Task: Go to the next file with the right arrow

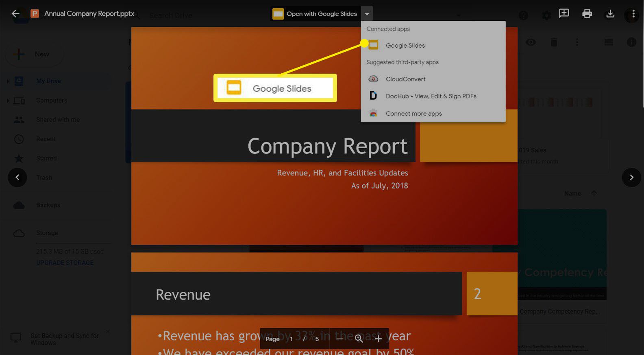Action: 631,177
